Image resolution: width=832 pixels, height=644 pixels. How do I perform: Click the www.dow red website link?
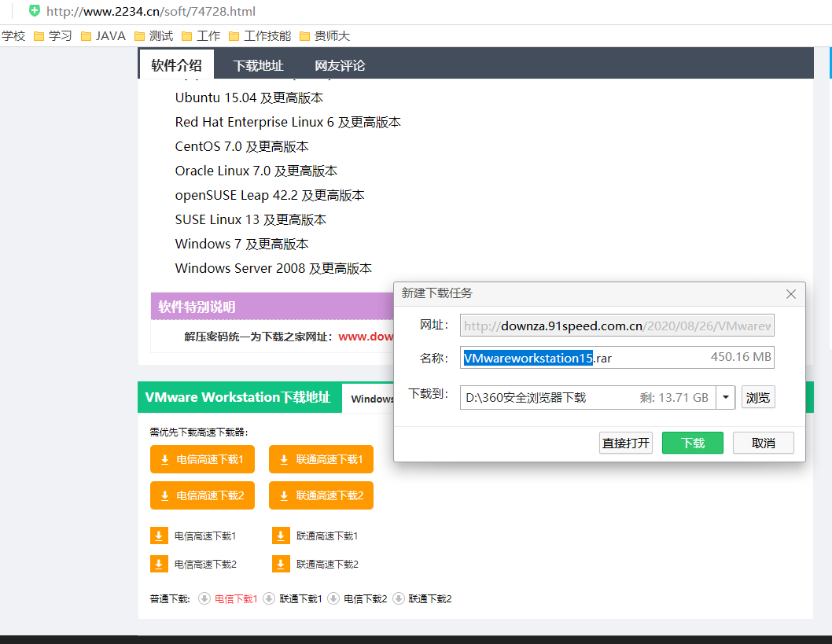click(366, 337)
